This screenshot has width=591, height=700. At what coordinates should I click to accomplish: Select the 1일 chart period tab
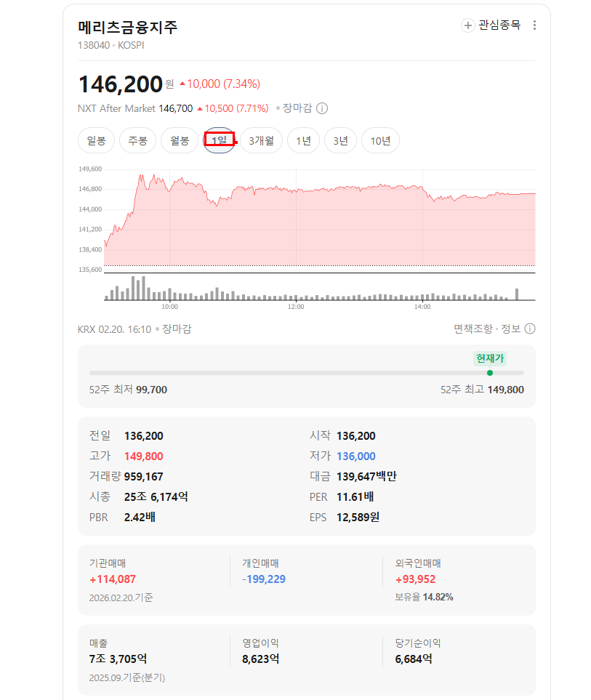tap(219, 140)
